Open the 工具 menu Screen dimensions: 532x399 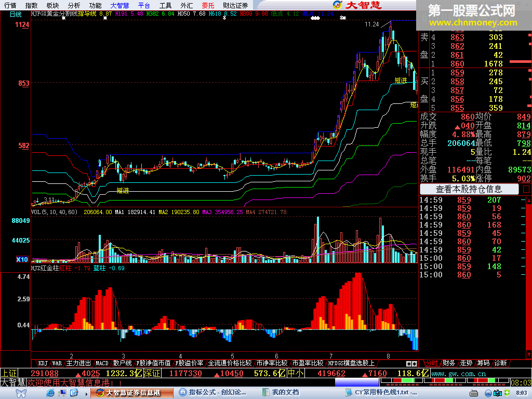coord(166,5)
